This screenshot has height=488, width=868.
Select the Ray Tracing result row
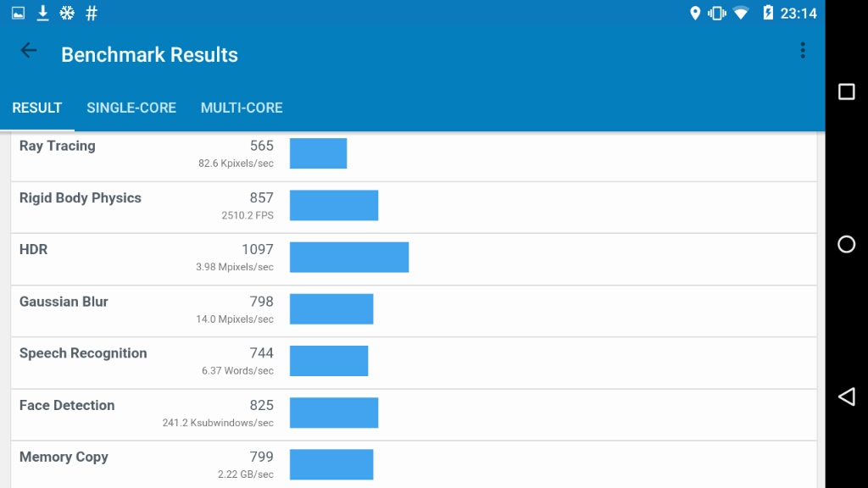(414, 156)
